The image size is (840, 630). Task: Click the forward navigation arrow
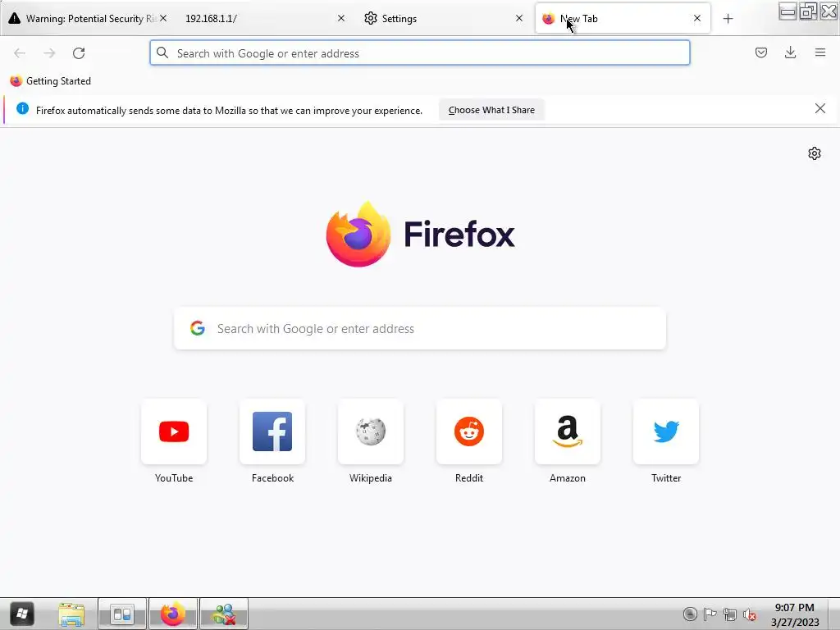tap(49, 53)
